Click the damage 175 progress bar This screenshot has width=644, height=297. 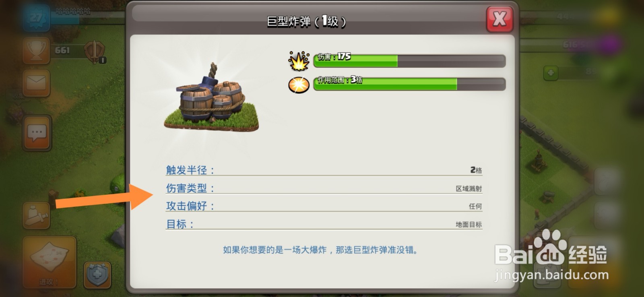pyautogui.click(x=409, y=61)
